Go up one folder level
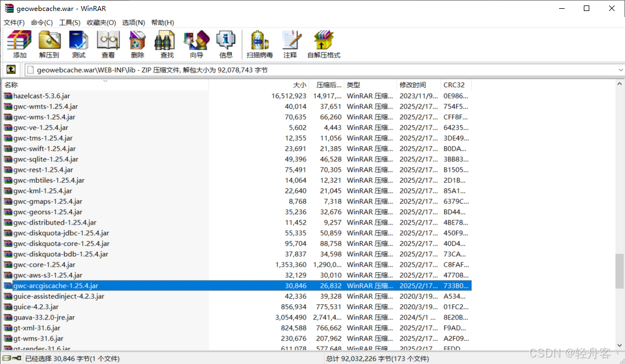This screenshot has height=364, width=625. pos(11,70)
